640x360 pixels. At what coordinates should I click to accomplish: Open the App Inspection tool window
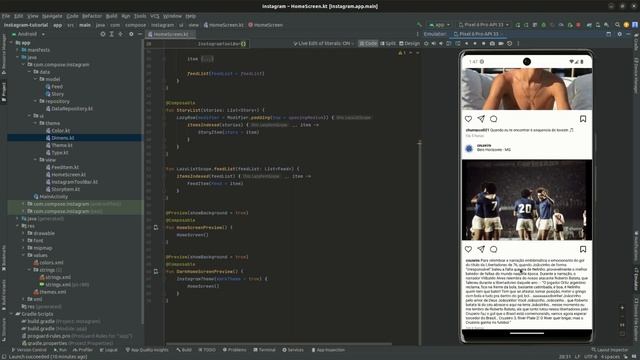click(x=329, y=350)
